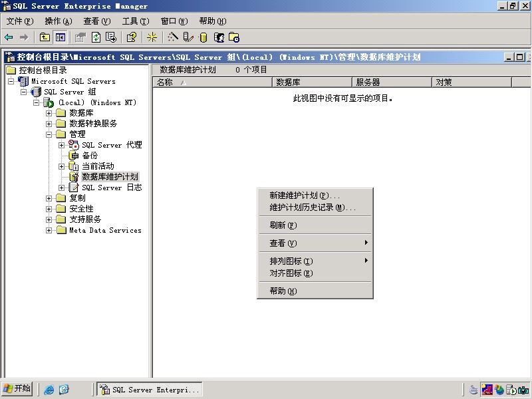
Task: Select the 支持服务 tree label
Action: tap(85, 219)
